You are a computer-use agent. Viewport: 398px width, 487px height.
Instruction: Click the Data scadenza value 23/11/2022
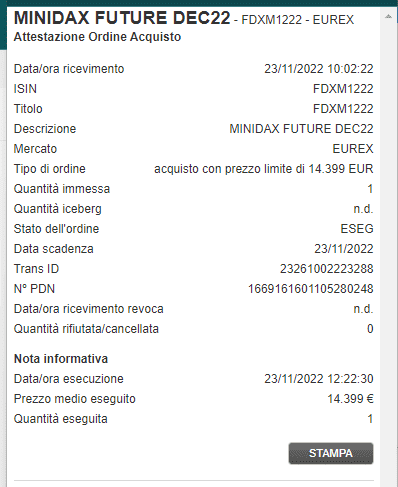point(344,249)
